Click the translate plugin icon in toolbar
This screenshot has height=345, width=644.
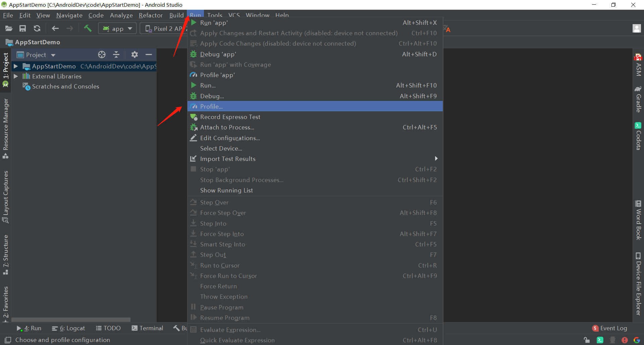click(447, 29)
